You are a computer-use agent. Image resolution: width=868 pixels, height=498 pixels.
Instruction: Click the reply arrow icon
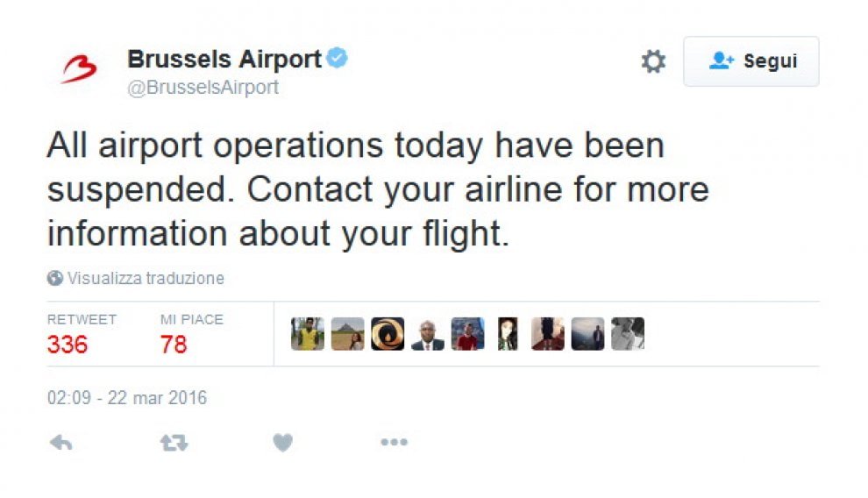tap(60, 443)
